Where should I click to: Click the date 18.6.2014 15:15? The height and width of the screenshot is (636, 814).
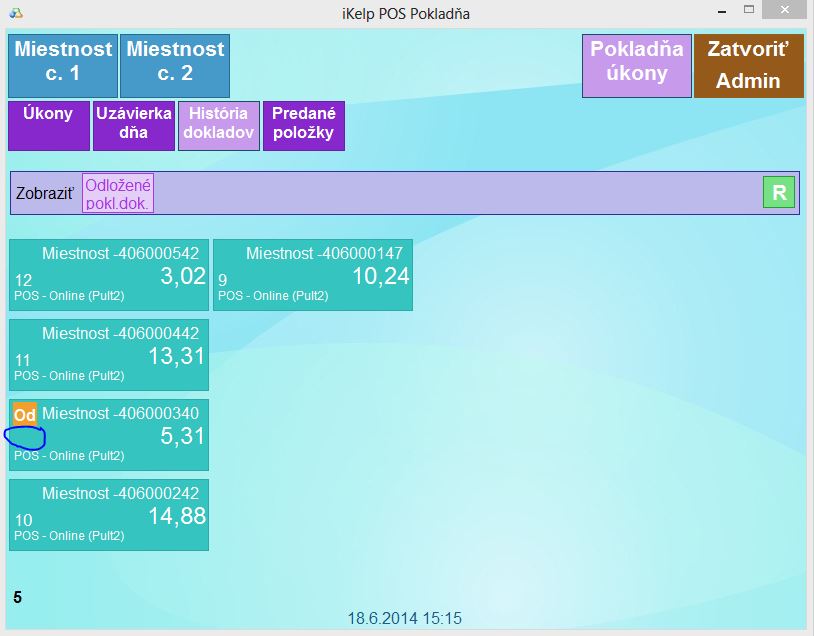pyautogui.click(x=404, y=618)
